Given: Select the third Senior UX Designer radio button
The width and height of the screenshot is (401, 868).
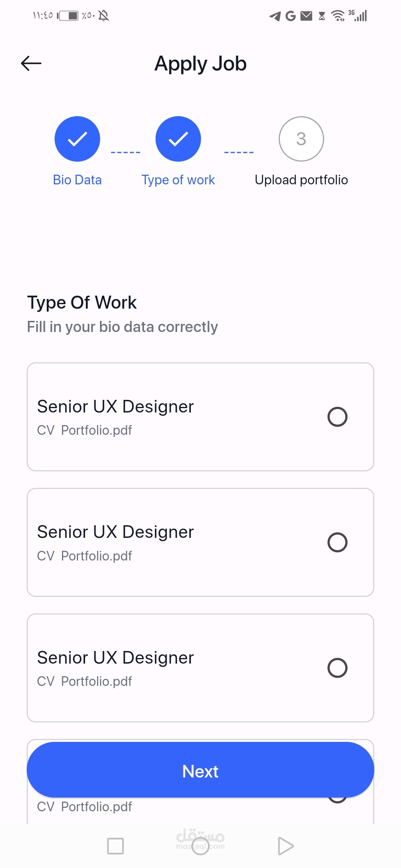Looking at the screenshot, I should tap(337, 668).
